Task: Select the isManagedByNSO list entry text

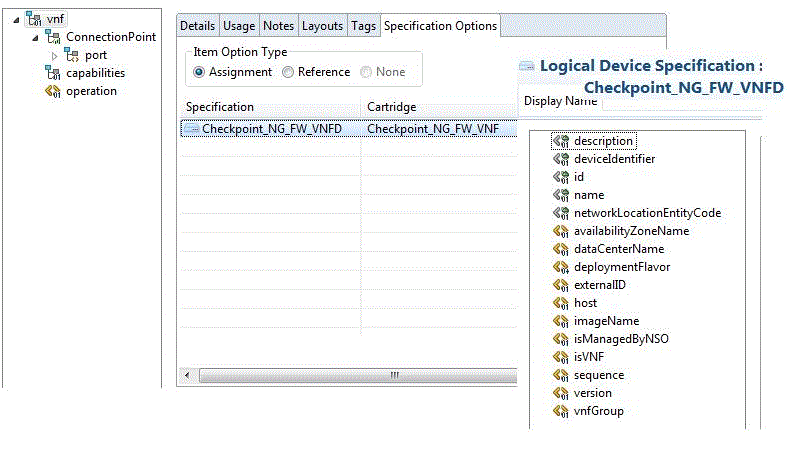Action: point(621,339)
